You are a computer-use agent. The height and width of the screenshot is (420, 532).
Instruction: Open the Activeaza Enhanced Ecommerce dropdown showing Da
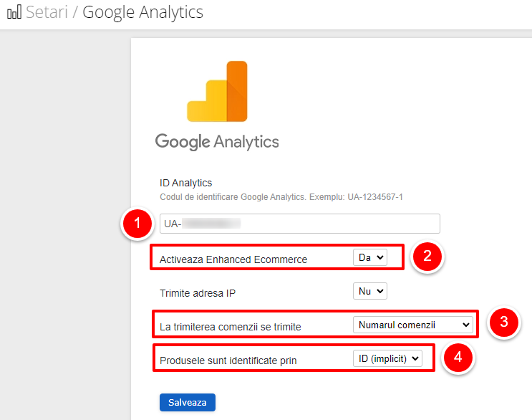[370, 257]
